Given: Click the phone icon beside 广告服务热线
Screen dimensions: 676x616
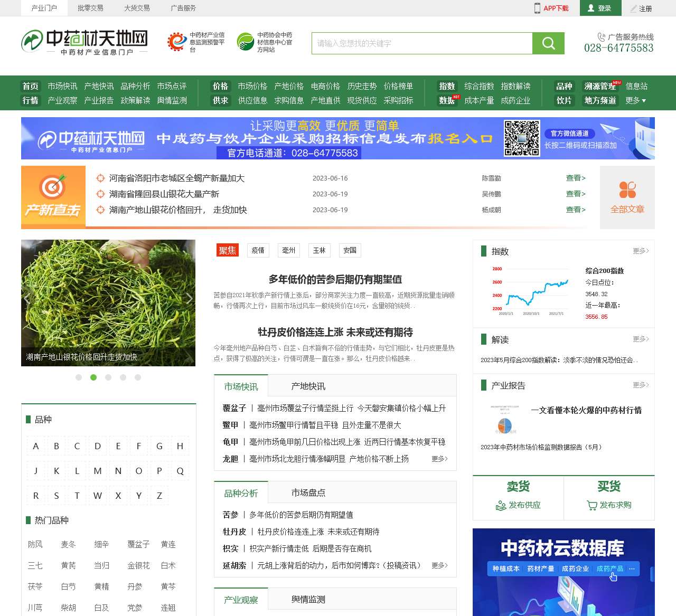Looking at the screenshot, I should click(x=601, y=37).
